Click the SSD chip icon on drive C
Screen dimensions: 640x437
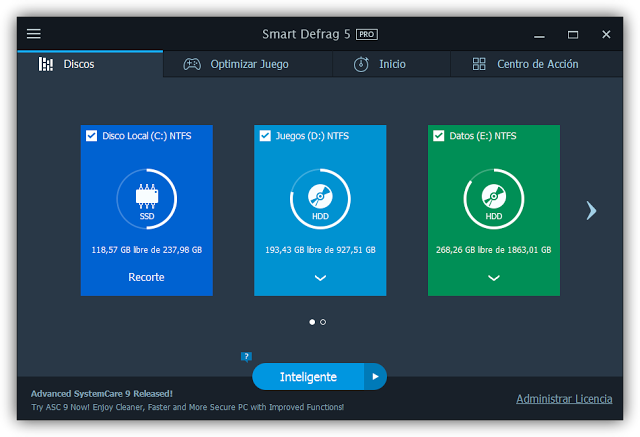tap(147, 196)
